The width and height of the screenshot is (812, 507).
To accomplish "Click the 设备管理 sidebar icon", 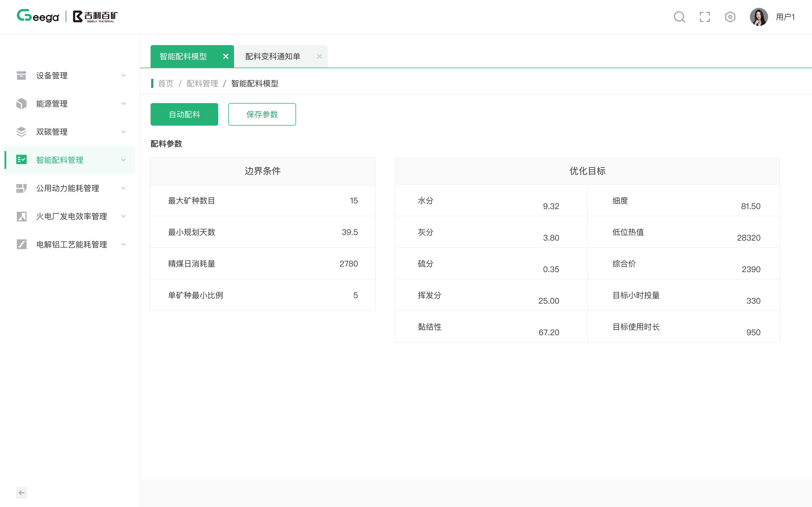I will coord(21,75).
